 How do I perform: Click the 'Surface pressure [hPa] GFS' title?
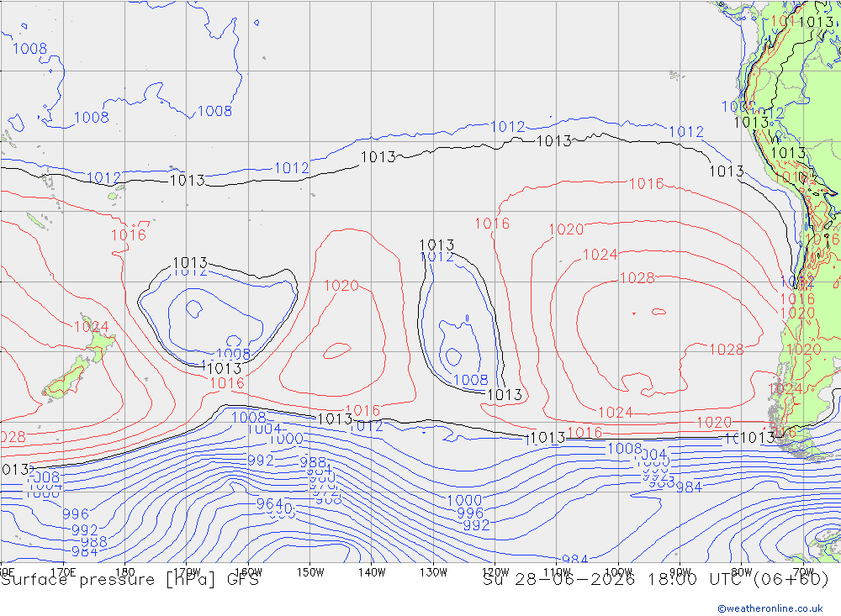click(x=130, y=580)
